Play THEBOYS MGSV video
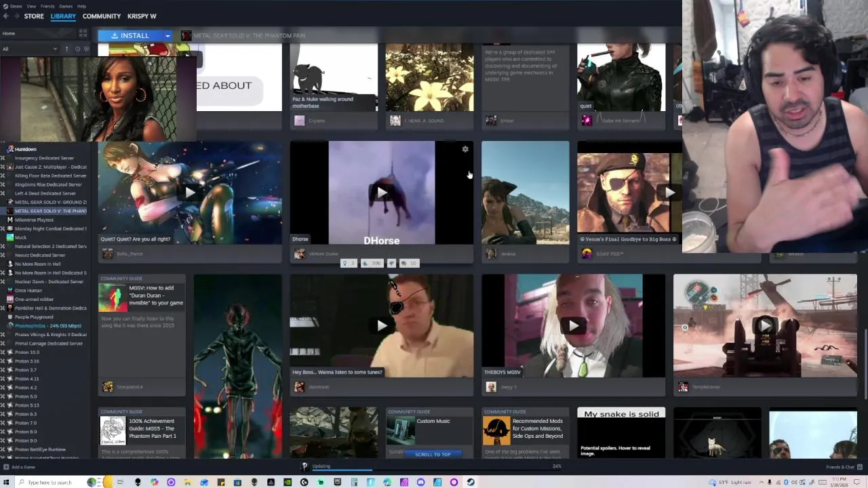Image resolution: width=868 pixels, height=488 pixels. coord(574,325)
